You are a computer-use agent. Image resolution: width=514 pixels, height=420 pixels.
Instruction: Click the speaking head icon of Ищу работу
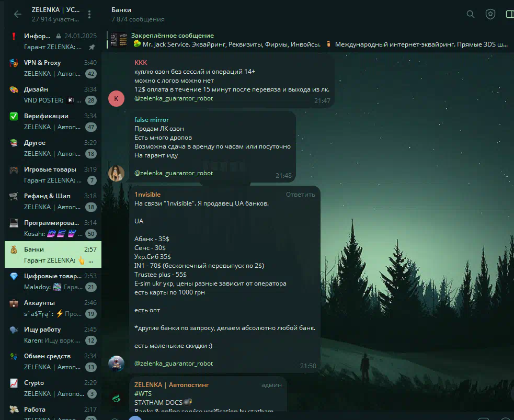point(14,330)
